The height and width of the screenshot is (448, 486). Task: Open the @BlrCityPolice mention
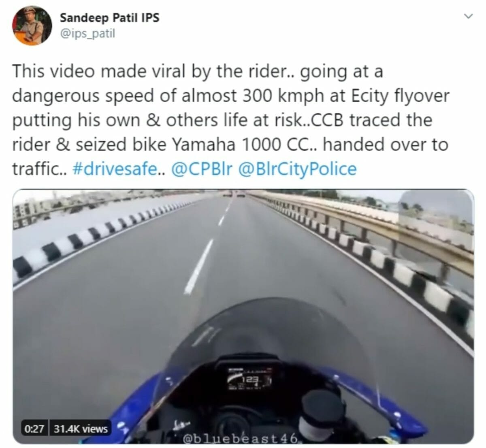[298, 169]
